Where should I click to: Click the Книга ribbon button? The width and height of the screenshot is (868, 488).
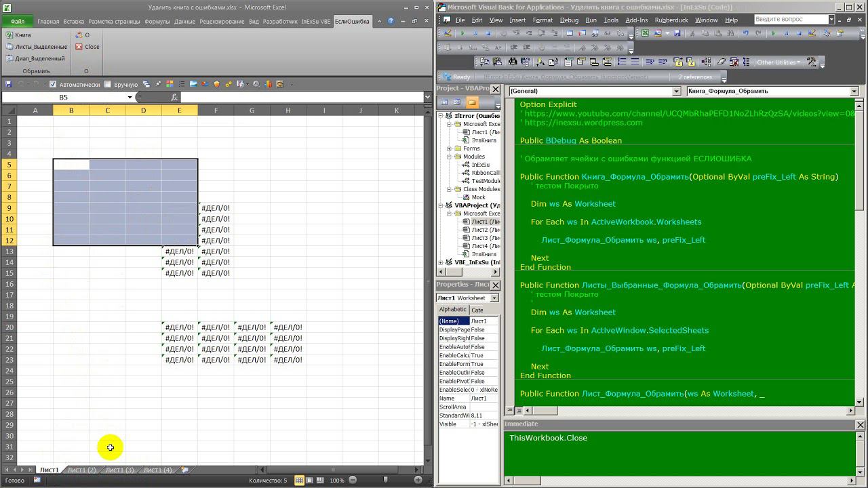click(x=19, y=35)
